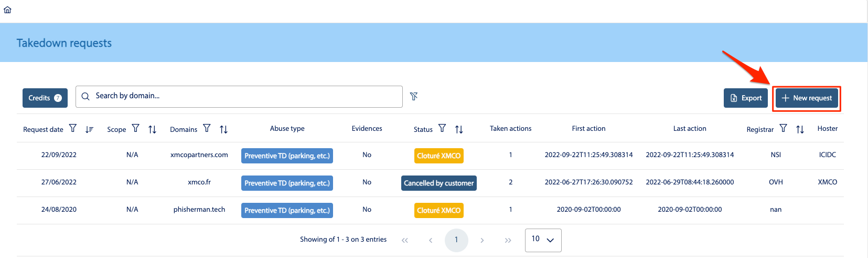Screen dimensions: 868x258
Task: Filter the Domains column
Action: (x=207, y=128)
